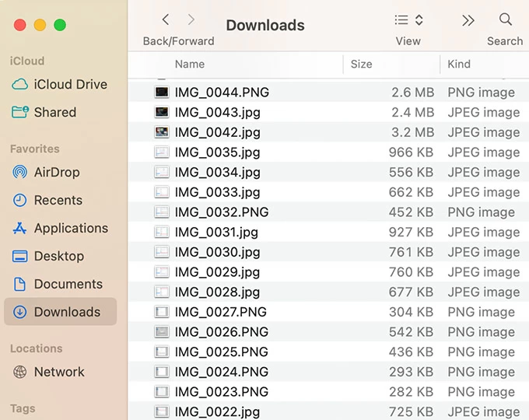Screen dimensions: 529x420
Task: Open Documents in sidebar
Action: tap(68, 284)
